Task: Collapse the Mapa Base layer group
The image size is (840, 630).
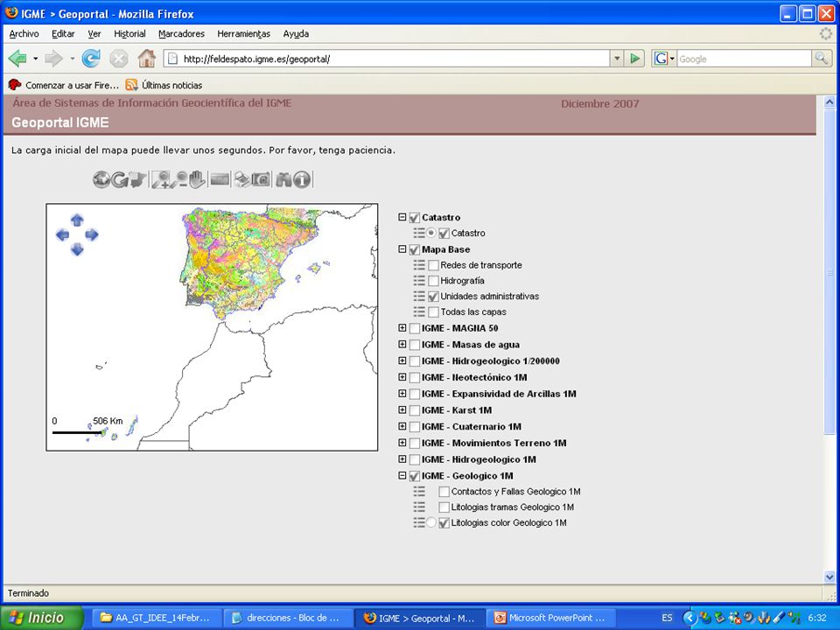Action: pyautogui.click(x=402, y=249)
